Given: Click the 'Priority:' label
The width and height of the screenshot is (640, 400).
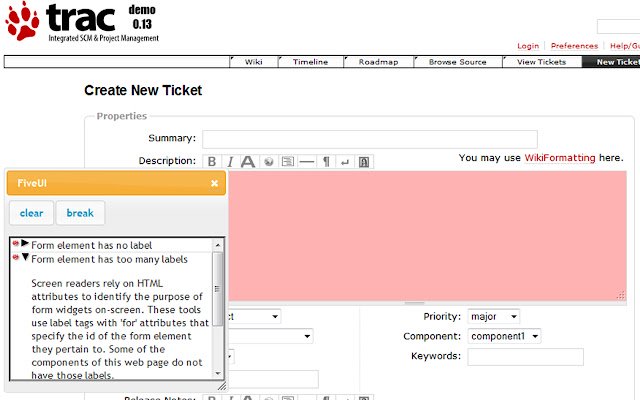Looking at the screenshot, I should click(442, 316).
